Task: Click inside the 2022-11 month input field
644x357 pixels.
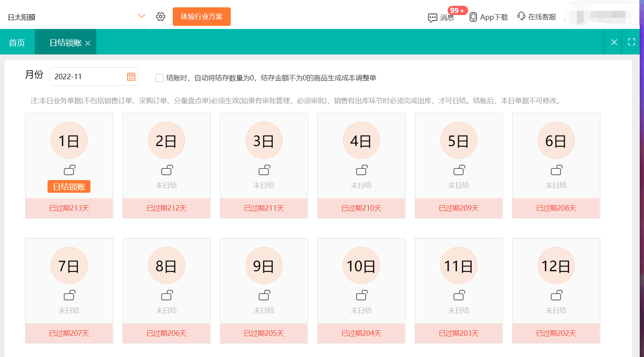Action: (x=85, y=76)
